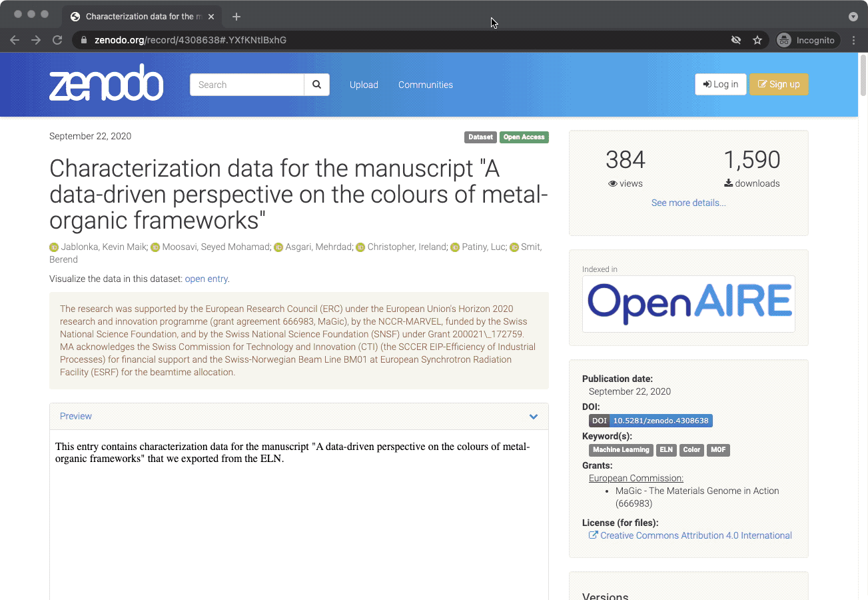Image resolution: width=868 pixels, height=600 pixels.
Task: Select the ELN keyword tag
Action: [666, 450]
